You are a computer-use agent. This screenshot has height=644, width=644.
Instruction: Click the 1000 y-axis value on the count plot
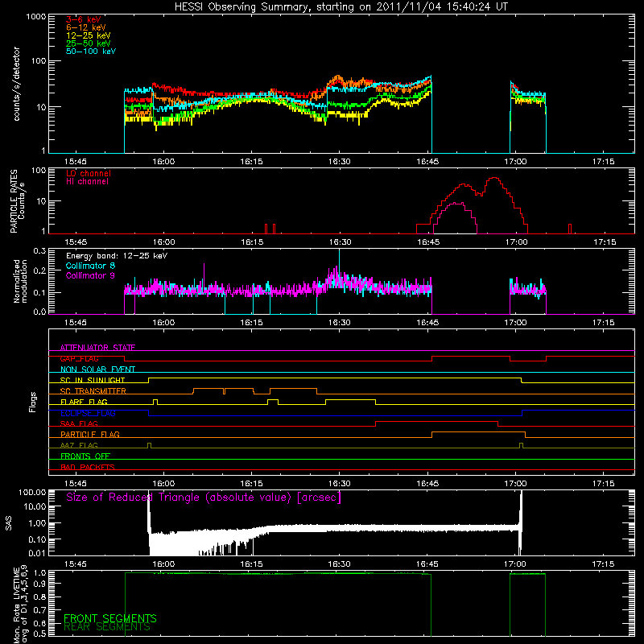point(35,17)
